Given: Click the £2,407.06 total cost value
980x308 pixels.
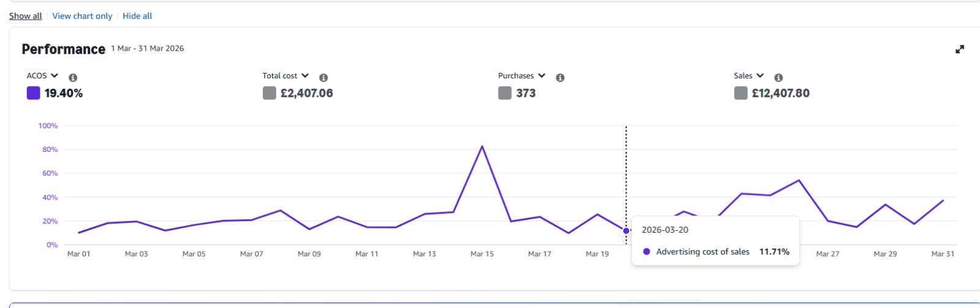Looking at the screenshot, I should click(307, 93).
